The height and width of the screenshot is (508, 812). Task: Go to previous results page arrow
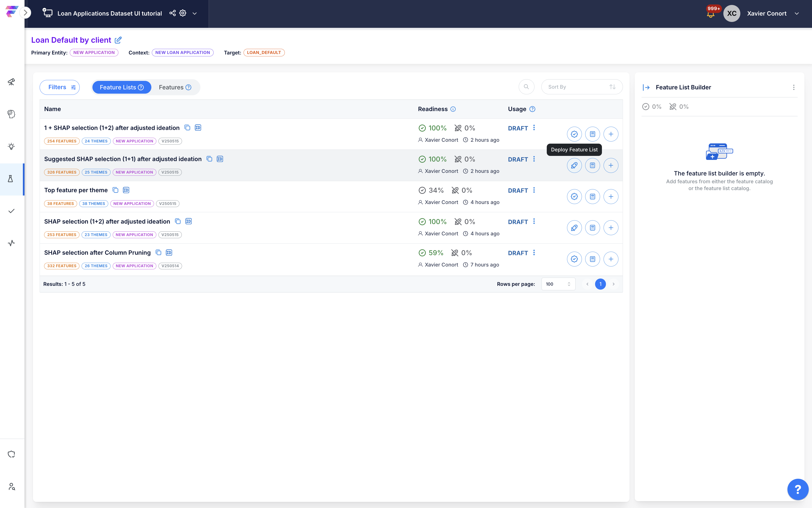pos(587,284)
